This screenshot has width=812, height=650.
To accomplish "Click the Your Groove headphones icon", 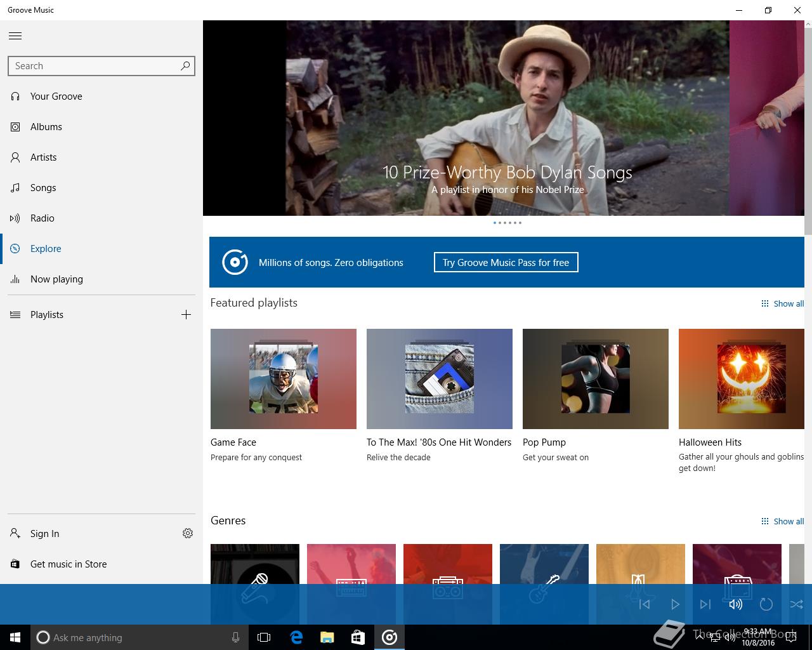I will coord(15,96).
